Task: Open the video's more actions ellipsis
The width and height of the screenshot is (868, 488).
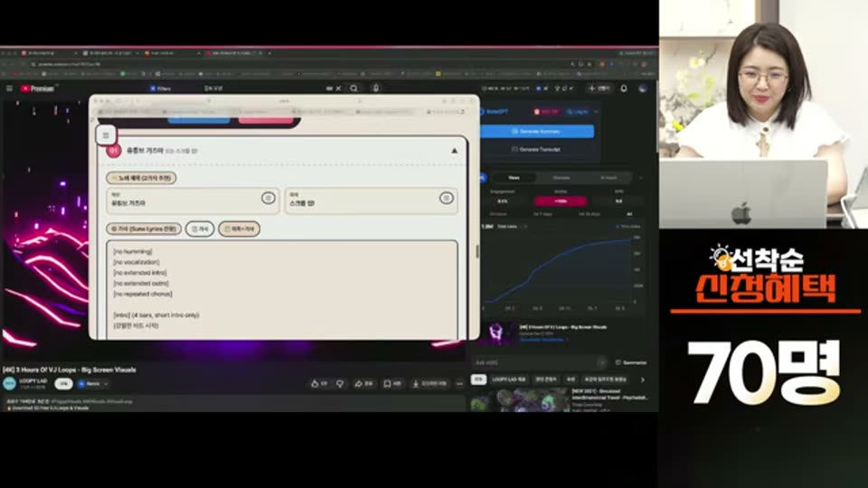Action: pyautogui.click(x=459, y=383)
